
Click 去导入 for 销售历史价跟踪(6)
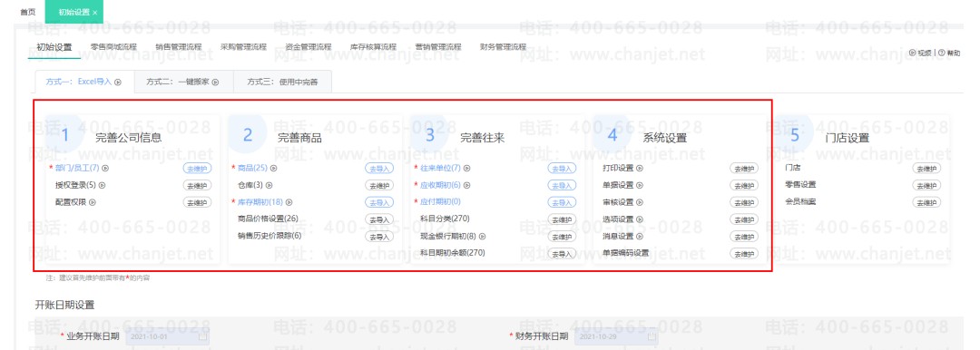(x=379, y=237)
